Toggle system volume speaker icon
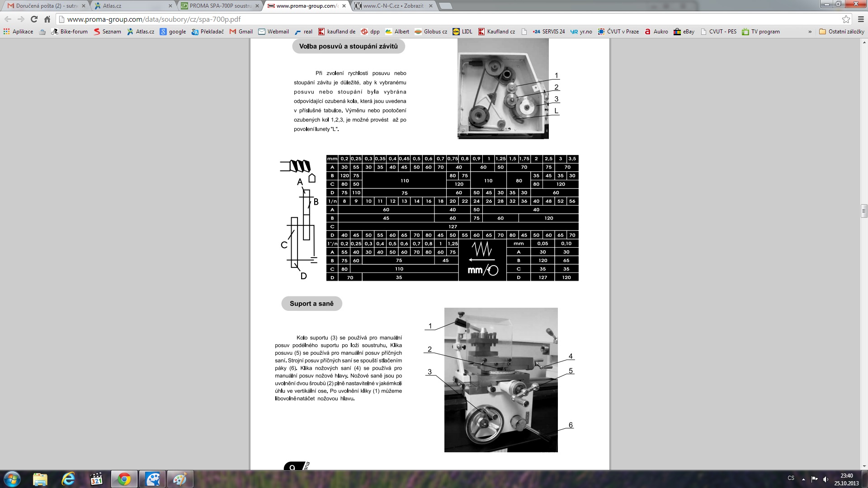The image size is (868, 488). 826,479
